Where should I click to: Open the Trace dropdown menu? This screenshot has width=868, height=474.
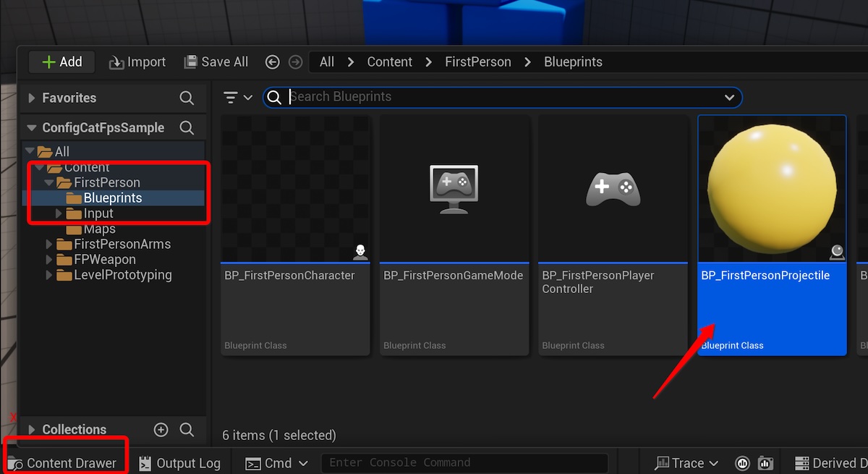(x=686, y=463)
